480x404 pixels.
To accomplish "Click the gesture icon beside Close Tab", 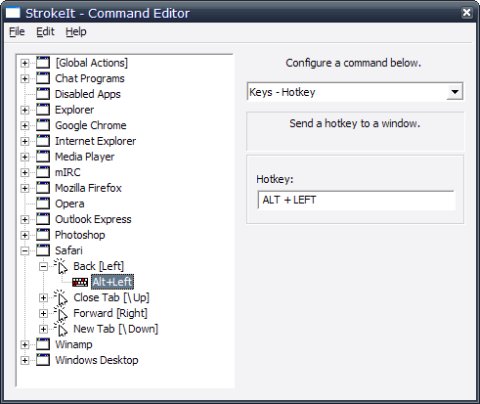I will tap(61, 297).
